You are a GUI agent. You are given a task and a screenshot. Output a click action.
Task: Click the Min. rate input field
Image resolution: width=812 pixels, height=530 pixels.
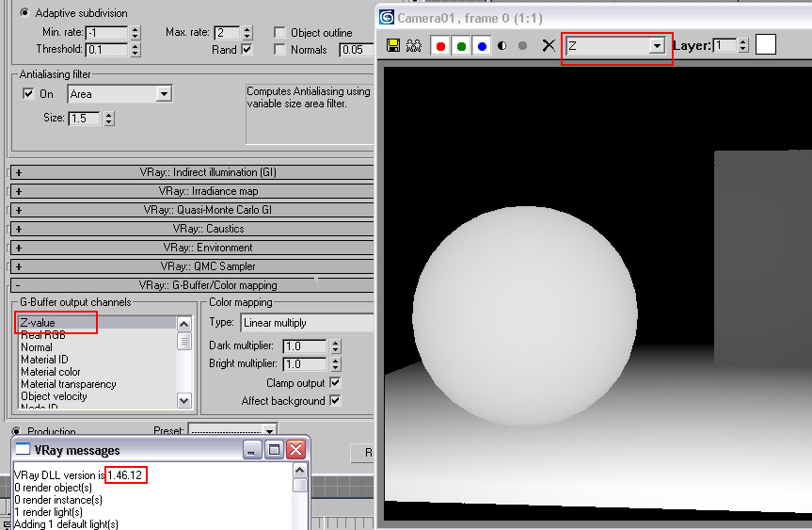[106, 33]
